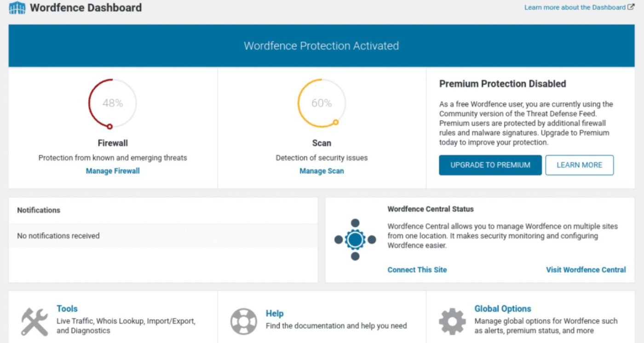Screen dimensions: 644x343
Task: Open the Manage Firewall link
Action: pyautogui.click(x=113, y=171)
